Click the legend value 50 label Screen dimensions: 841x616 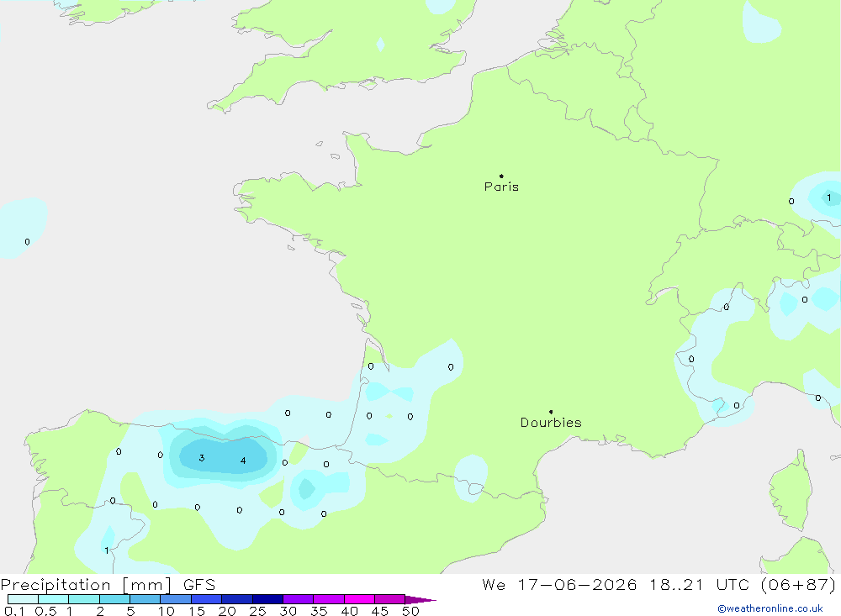click(x=410, y=611)
